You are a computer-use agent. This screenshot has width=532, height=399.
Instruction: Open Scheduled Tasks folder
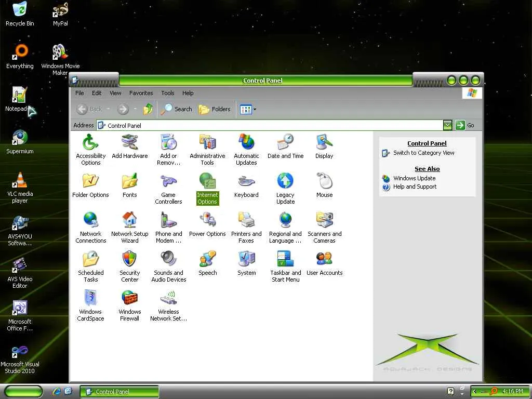pos(90,267)
